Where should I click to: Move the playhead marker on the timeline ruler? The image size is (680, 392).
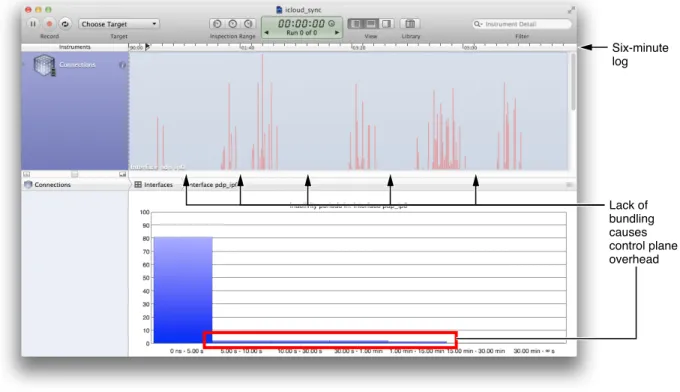pos(147,46)
